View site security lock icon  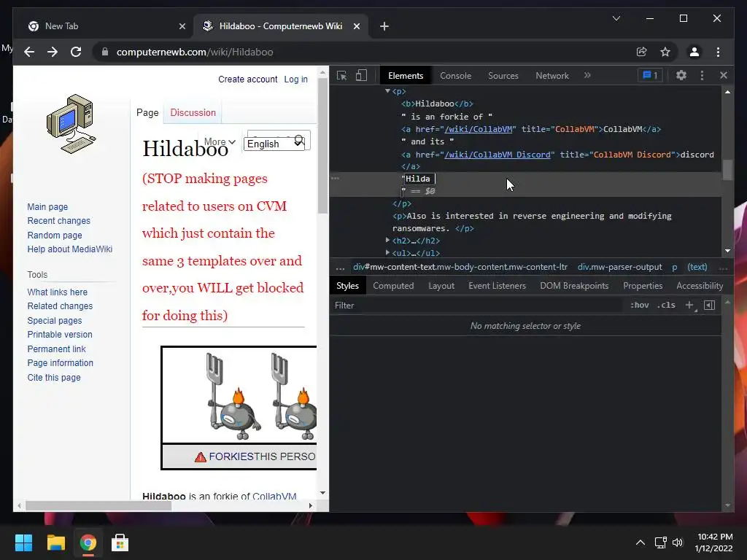[105, 52]
